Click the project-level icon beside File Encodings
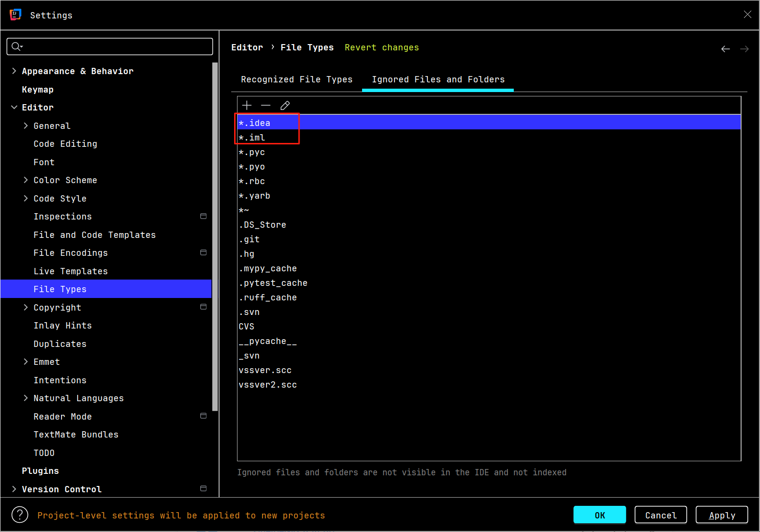 pos(204,252)
